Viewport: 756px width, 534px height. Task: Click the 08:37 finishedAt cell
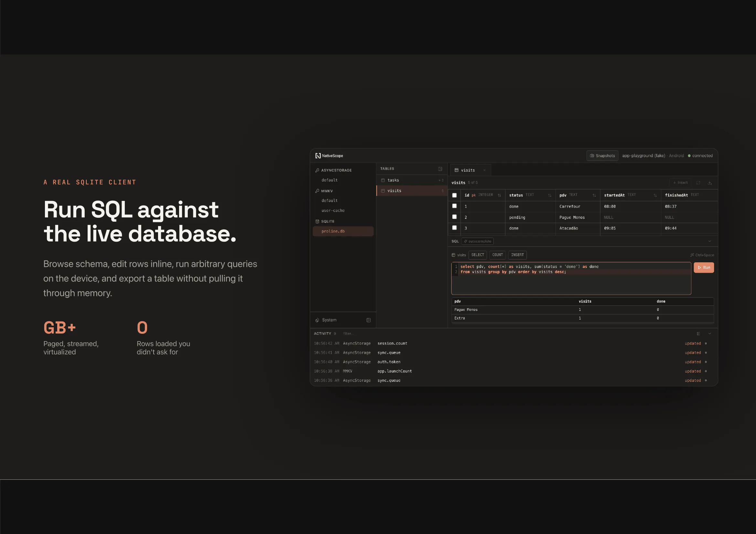tap(689, 206)
